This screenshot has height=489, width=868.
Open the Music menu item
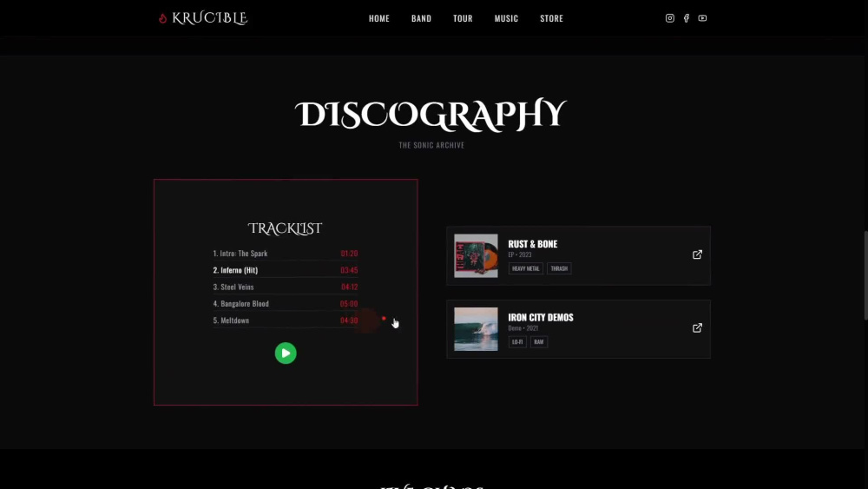pyautogui.click(x=507, y=18)
